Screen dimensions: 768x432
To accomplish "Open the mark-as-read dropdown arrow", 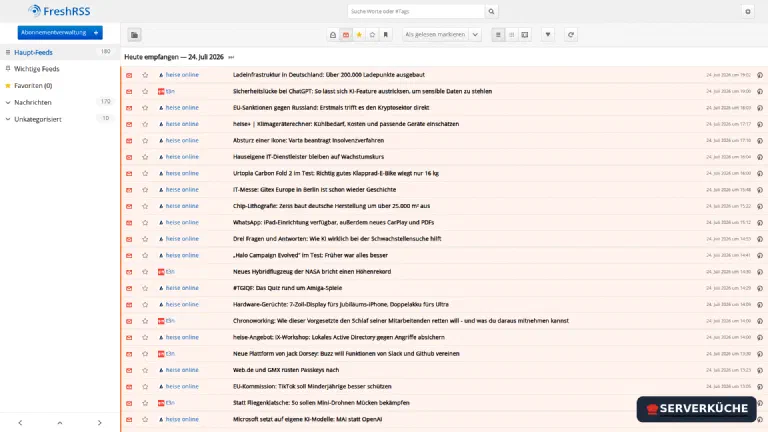I will click(x=475, y=35).
